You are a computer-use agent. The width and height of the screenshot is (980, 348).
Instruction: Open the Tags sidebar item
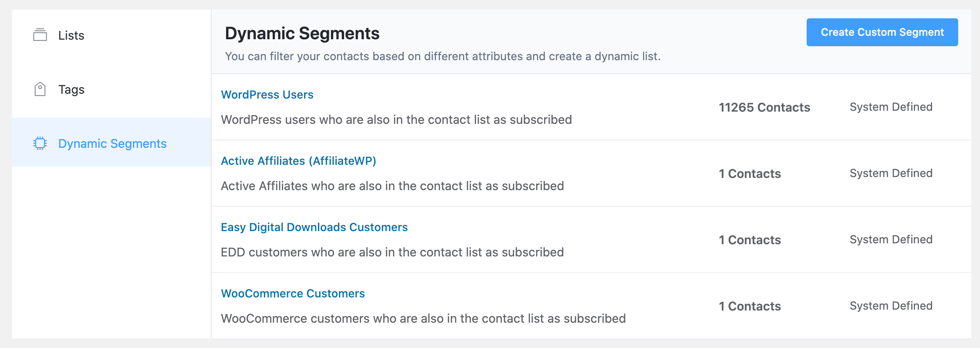(112, 90)
